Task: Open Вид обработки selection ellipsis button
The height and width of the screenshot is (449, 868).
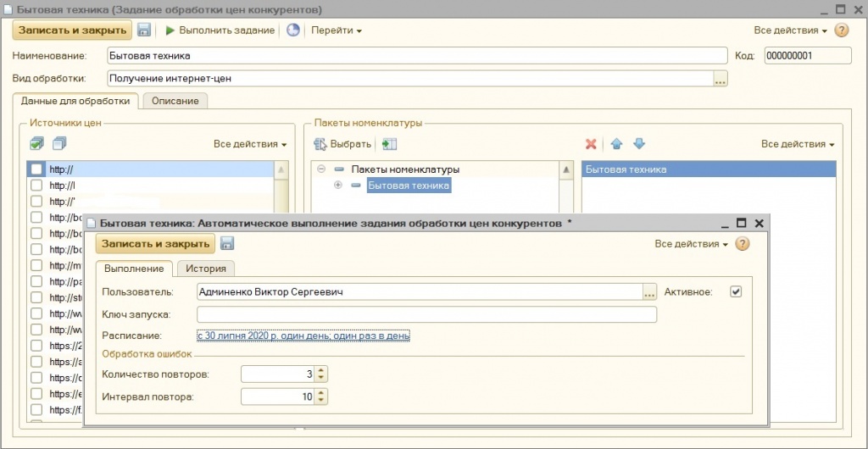Action: tap(720, 79)
